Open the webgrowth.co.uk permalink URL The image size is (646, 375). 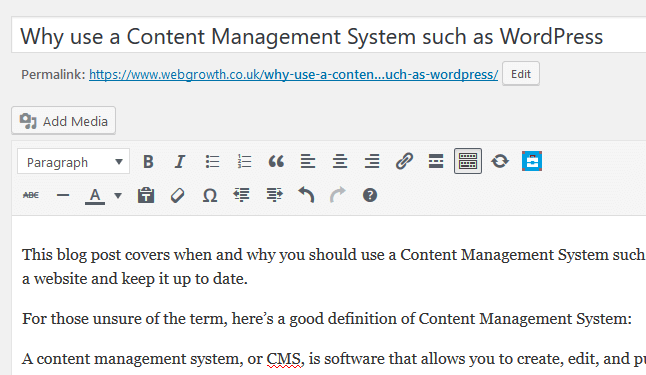click(293, 75)
